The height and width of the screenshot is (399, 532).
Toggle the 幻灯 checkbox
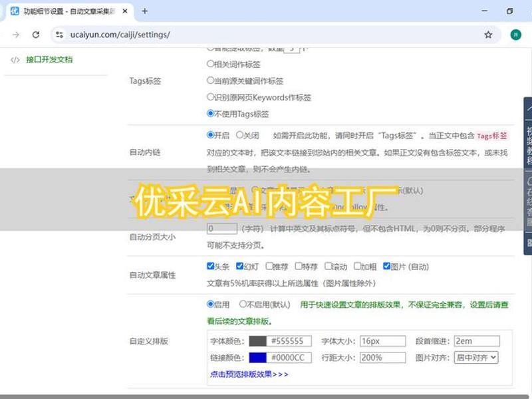[239, 266]
